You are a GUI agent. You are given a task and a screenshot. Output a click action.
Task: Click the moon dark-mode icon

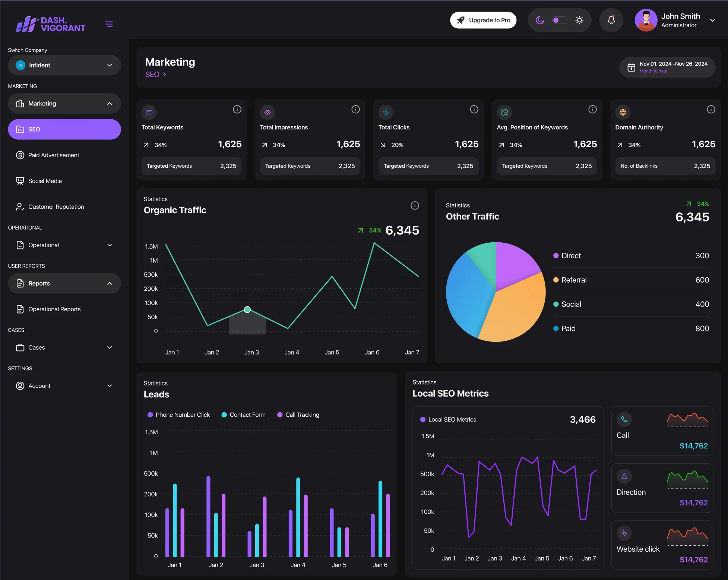click(x=540, y=20)
